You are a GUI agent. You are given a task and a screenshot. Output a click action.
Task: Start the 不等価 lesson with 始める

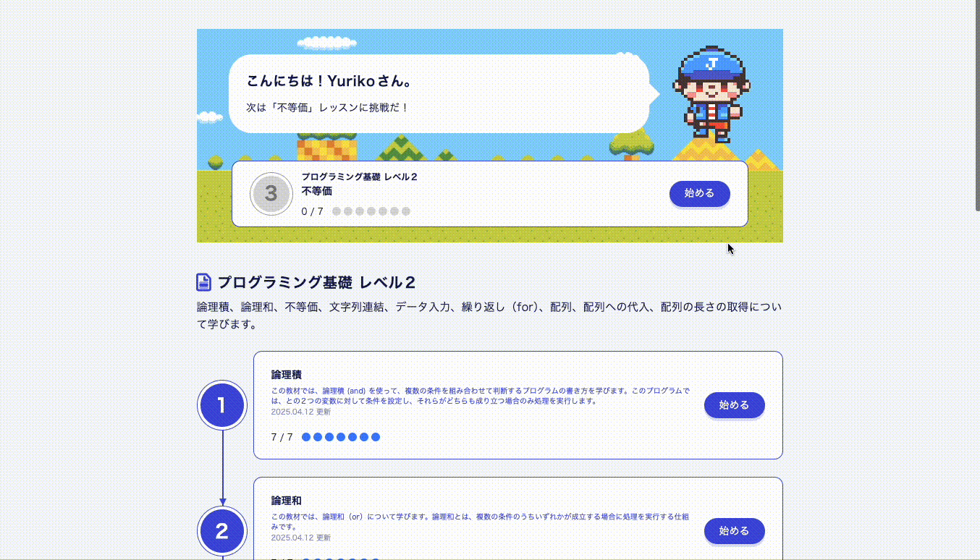point(699,193)
